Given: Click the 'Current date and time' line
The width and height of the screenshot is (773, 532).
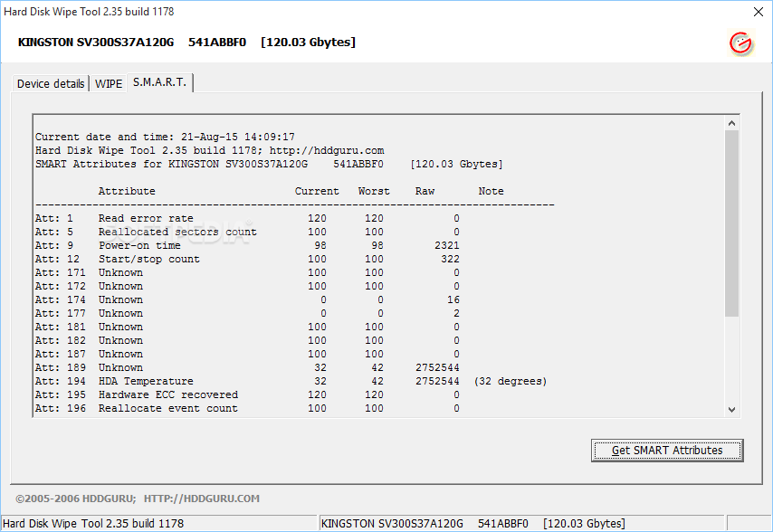Looking at the screenshot, I should 165,137.
